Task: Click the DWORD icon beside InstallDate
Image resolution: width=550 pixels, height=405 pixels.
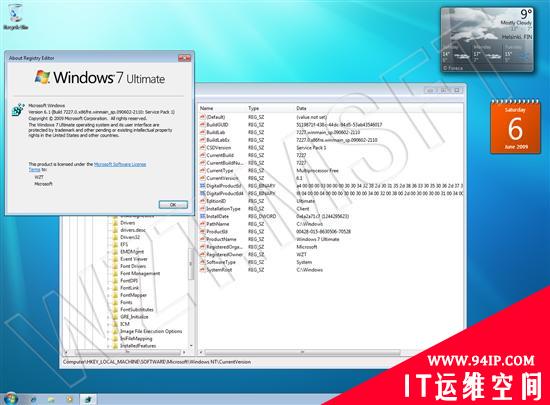Action: 202,216
